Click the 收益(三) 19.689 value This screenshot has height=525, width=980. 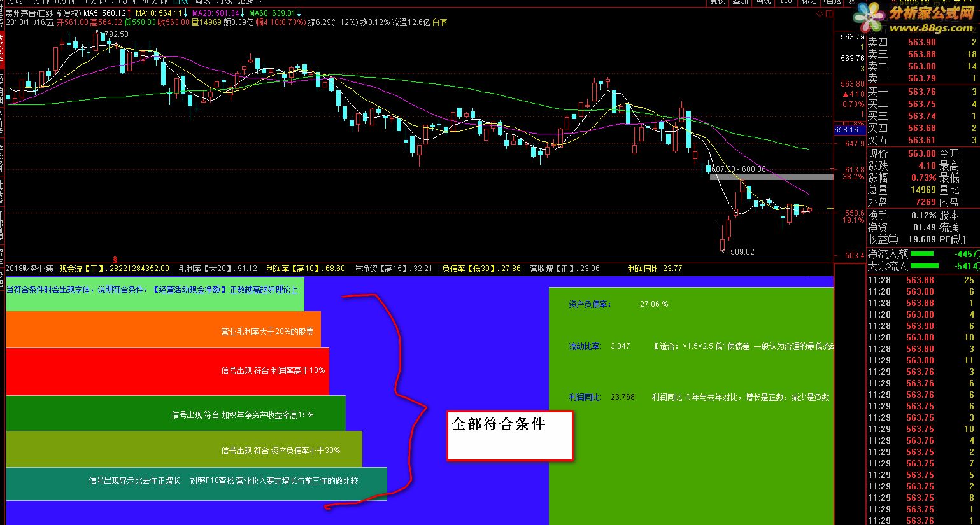coord(922,239)
